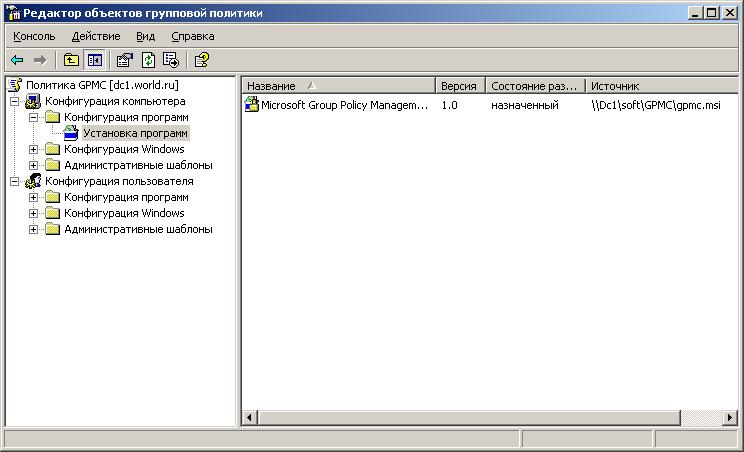744x452 pixels.
Task: Sort by the Версия column header
Action: pos(460,86)
